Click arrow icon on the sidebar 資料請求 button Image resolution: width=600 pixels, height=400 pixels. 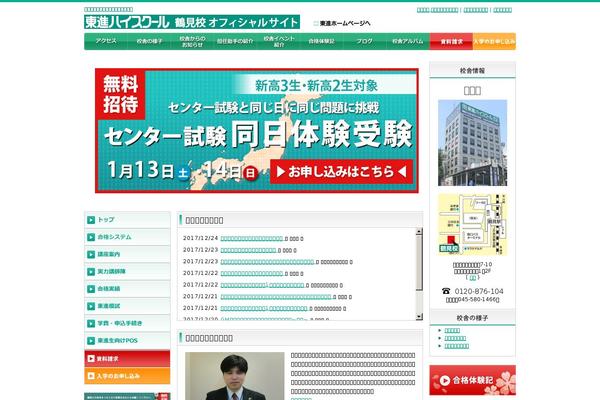click(x=91, y=359)
